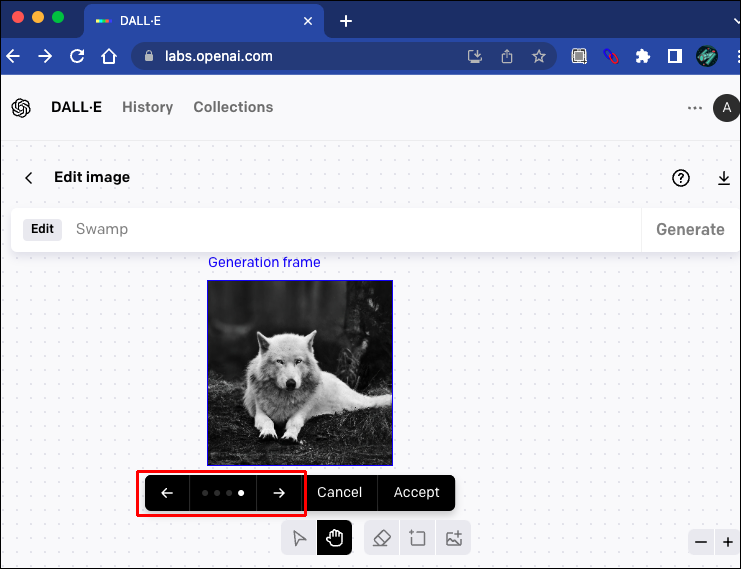Open the three-dots more options menu
This screenshot has height=569, width=741.
click(x=695, y=108)
